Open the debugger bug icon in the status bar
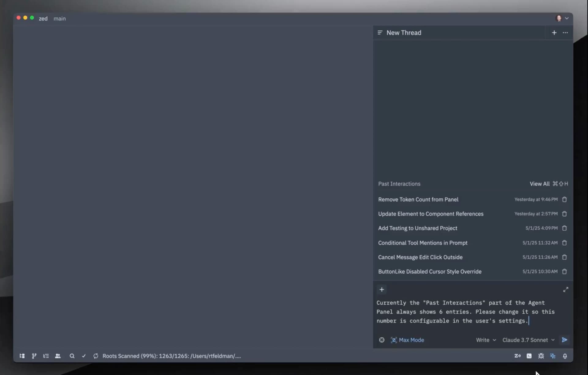The height and width of the screenshot is (375, 588). 541,356
